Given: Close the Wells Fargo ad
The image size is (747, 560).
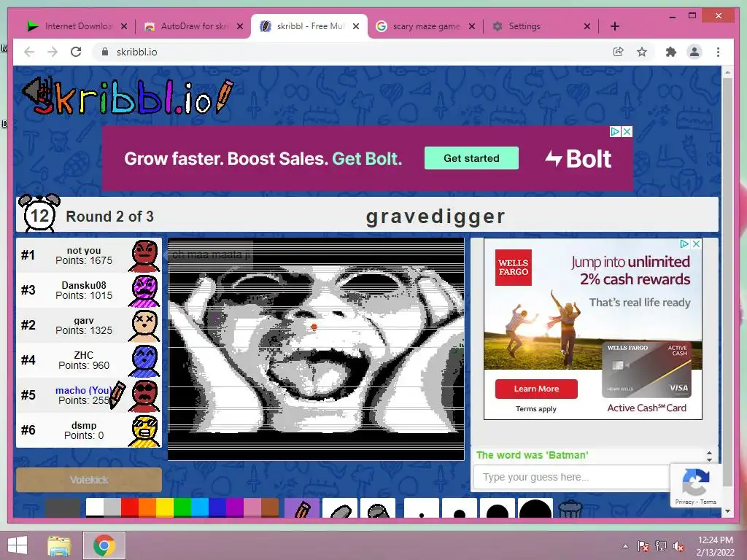Looking at the screenshot, I should pos(696,244).
